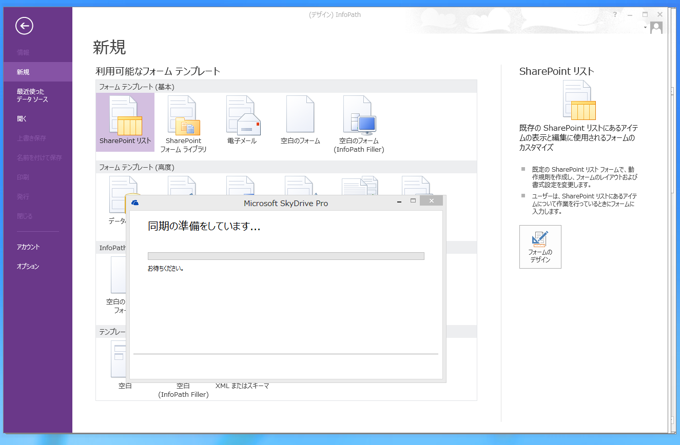Maximize the InfoPath main window
The image size is (680, 445).
click(645, 14)
